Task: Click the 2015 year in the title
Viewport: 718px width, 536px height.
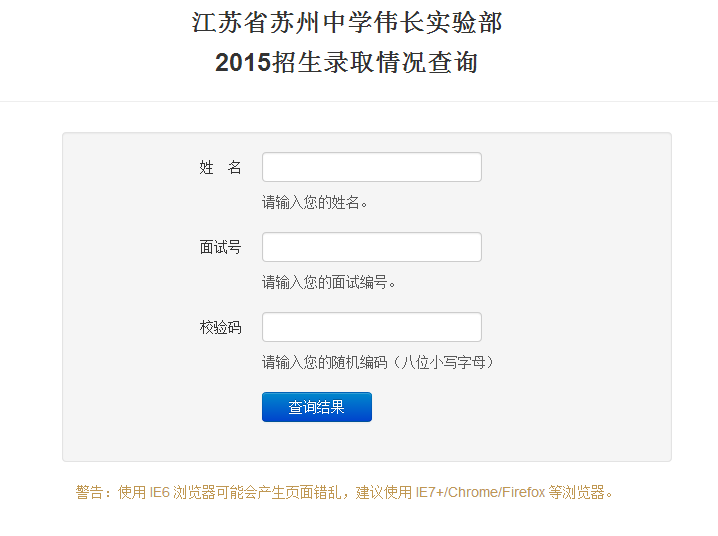Action: (x=243, y=63)
